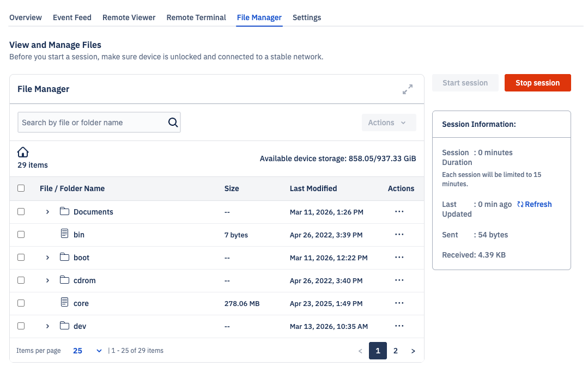The width and height of the screenshot is (588, 379).
Task: Open three-dot menu for dev folder
Action: [399, 326]
